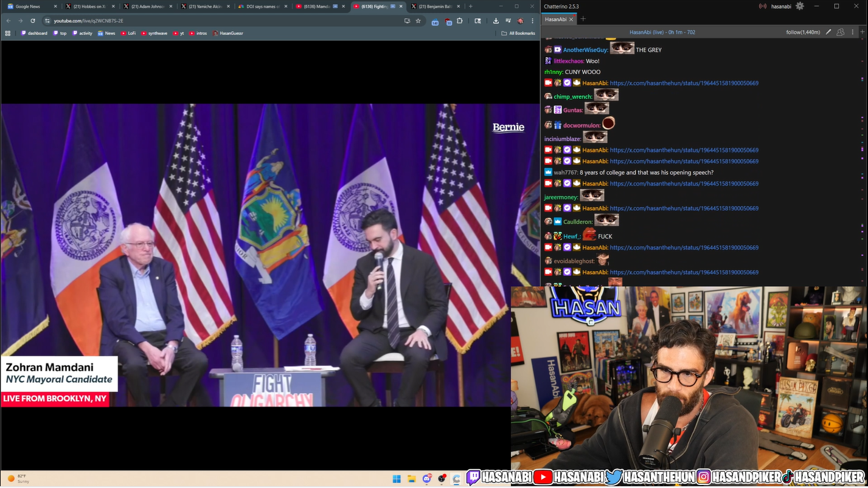The height and width of the screenshot is (488, 868).
Task: Show the chat viewer list icon
Action: pos(840,32)
